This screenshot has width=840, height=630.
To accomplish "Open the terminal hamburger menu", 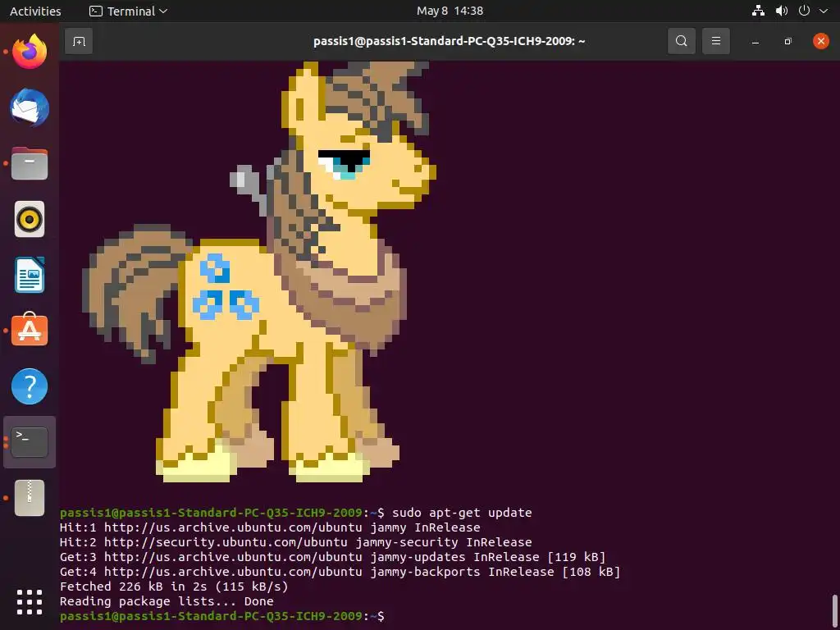I will pos(715,41).
